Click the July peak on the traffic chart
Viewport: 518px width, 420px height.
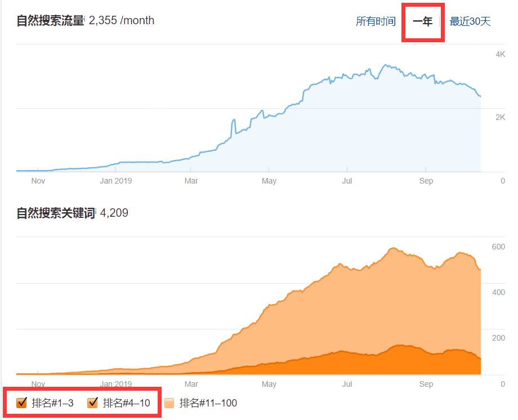point(386,65)
